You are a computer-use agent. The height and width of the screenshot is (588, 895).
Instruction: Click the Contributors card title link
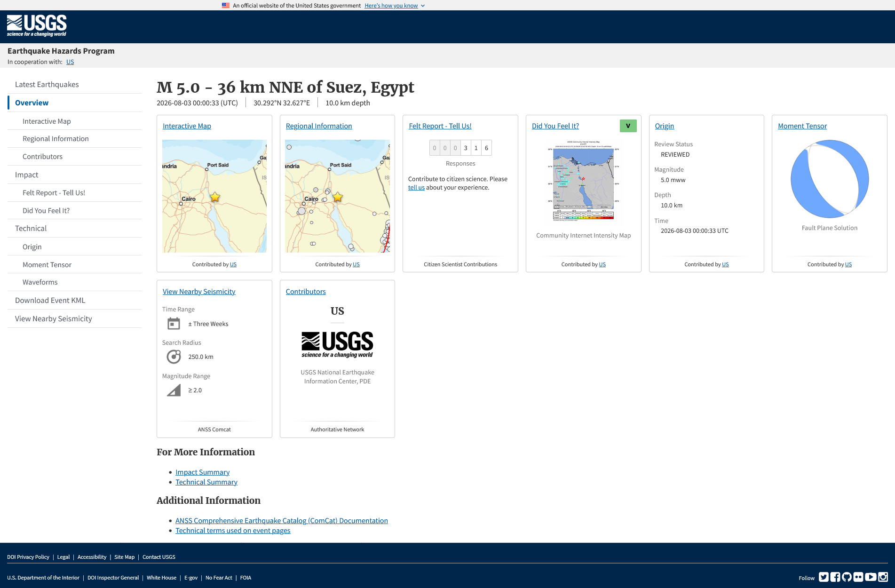pyautogui.click(x=306, y=292)
